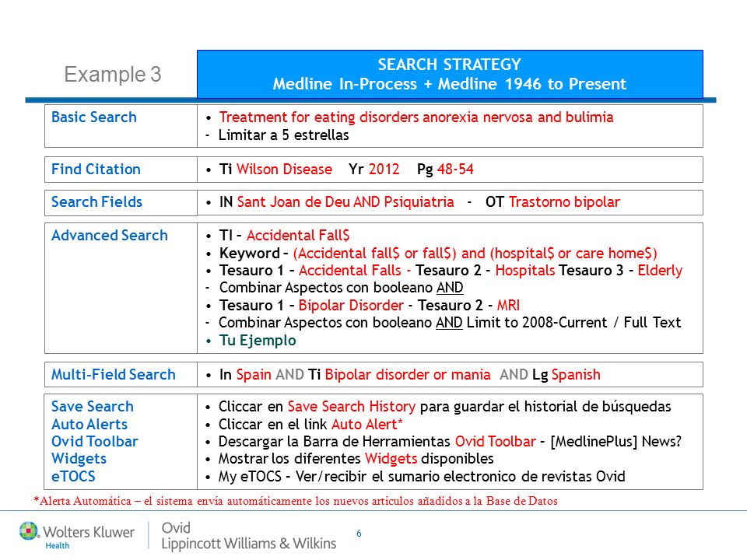Select the 'Find Citation' label
The height and width of the screenshot is (560, 747).
(96, 169)
